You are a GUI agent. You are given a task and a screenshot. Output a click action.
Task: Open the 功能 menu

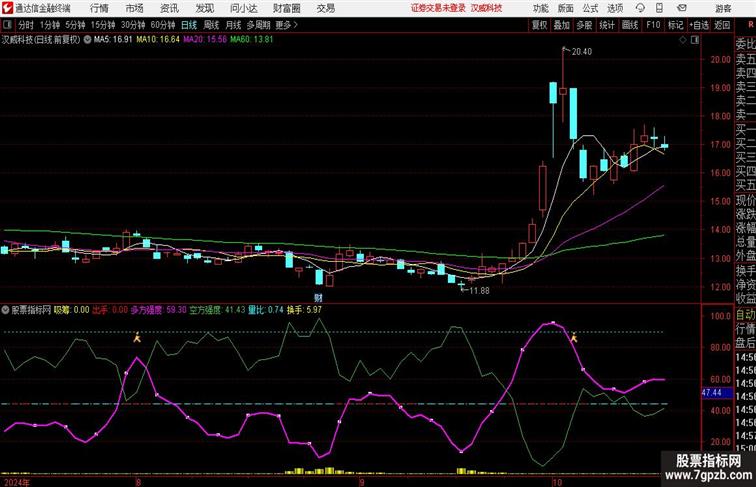tap(540, 8)
